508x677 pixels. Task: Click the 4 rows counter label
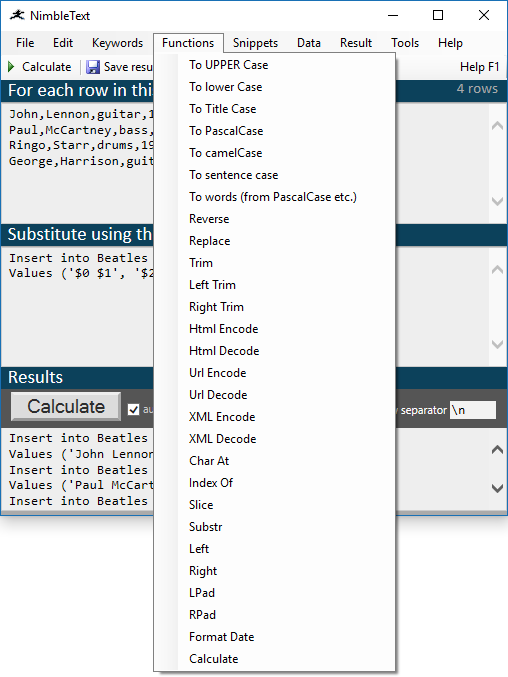477,89
